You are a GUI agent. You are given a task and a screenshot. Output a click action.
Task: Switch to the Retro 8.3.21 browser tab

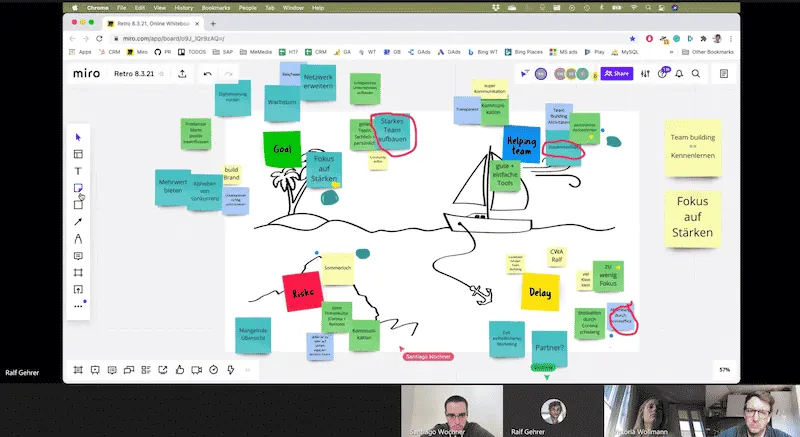pos(140,23)
